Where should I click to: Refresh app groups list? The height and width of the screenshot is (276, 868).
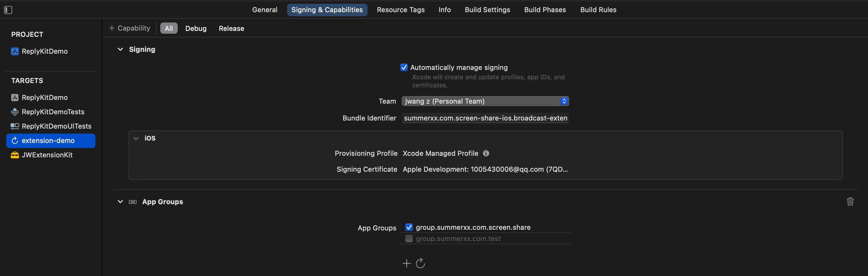pos(420,263)
